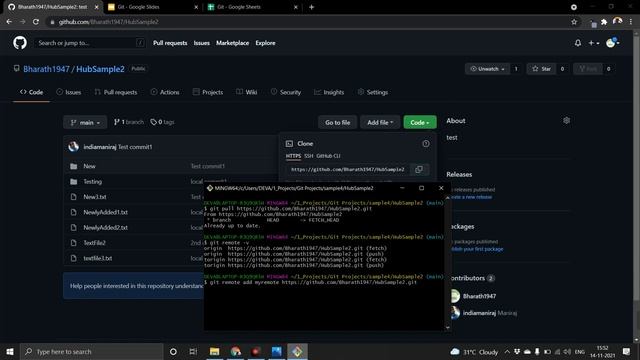Open File Explorer from taskbar
Viewport: 640px width, 360px height.
pyautogui.click(x=214, y=351)
